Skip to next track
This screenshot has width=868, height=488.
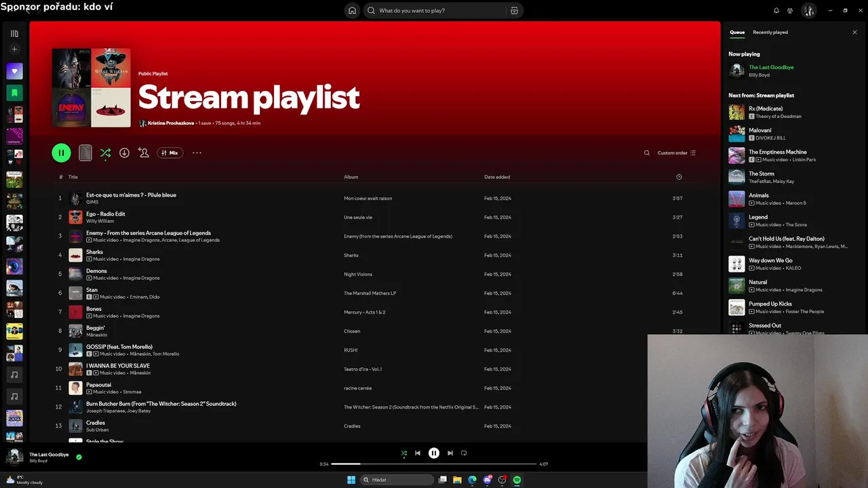click(450, 453)
